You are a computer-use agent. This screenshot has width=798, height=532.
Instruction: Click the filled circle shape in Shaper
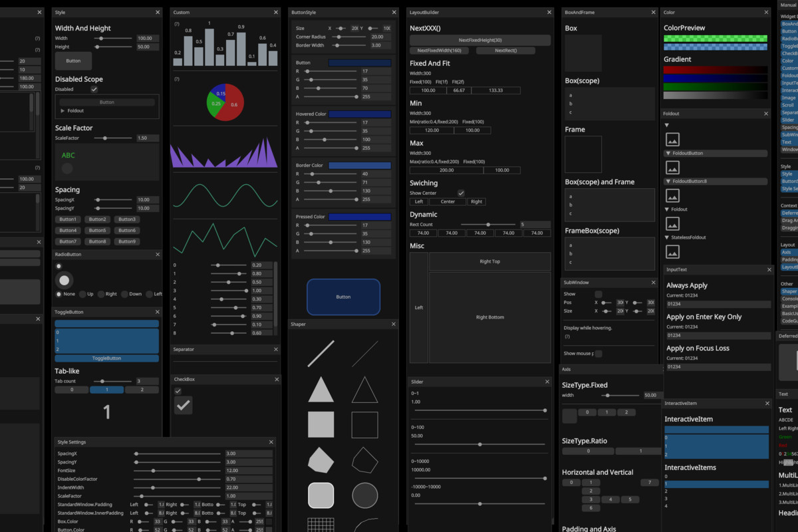[x=364, y=495]
